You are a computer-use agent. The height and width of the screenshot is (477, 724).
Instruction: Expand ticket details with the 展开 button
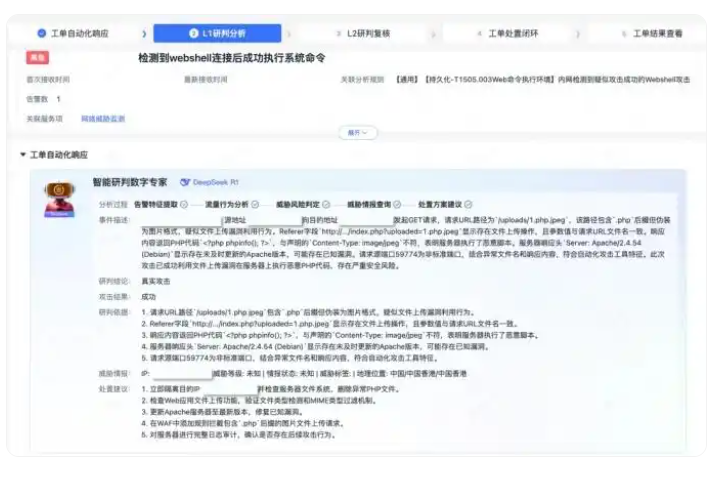[358, 133]
